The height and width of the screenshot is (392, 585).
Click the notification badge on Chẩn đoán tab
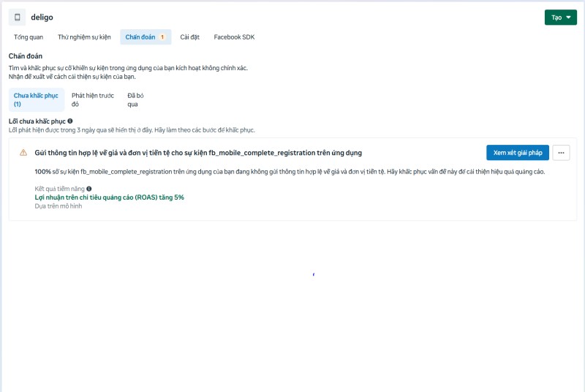(x=162, y=37)
